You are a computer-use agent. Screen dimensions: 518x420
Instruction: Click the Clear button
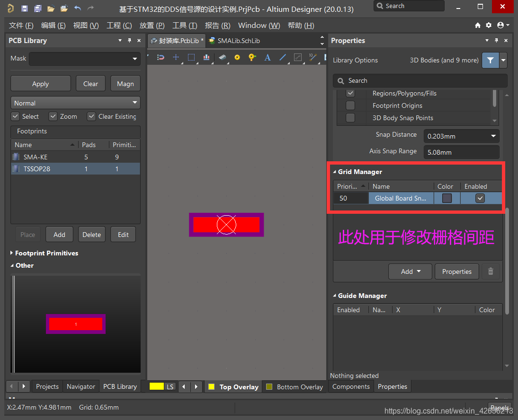click(x=90, y=83)
